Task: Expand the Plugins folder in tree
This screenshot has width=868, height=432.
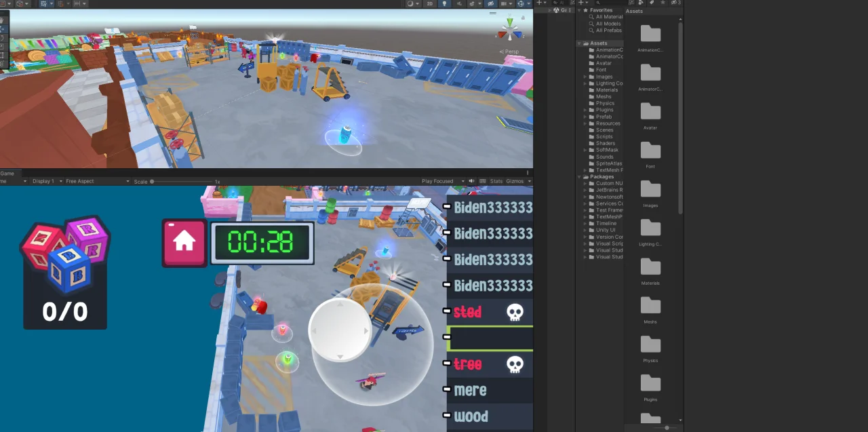Action: coord(585,110)
